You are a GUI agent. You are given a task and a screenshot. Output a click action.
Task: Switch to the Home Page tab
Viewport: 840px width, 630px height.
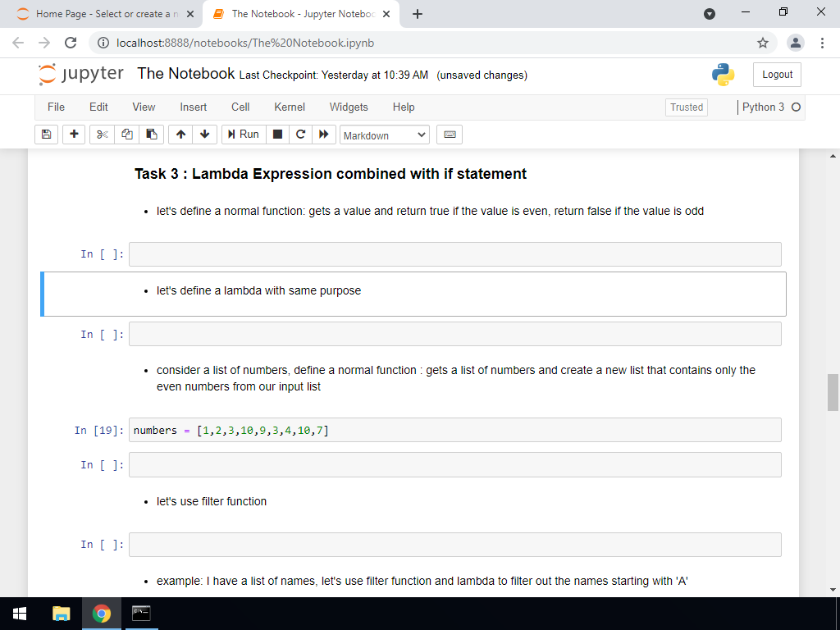coord(106,14)
